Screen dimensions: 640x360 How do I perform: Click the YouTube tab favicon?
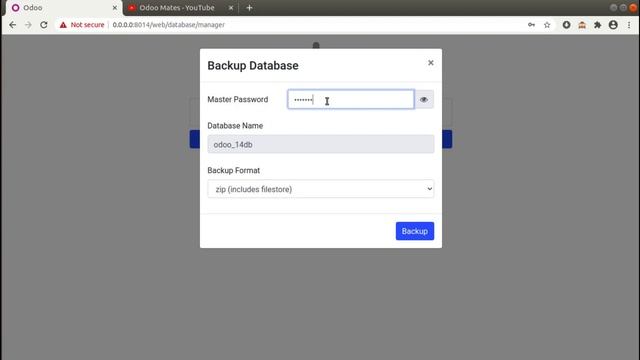tap(132, 8)
